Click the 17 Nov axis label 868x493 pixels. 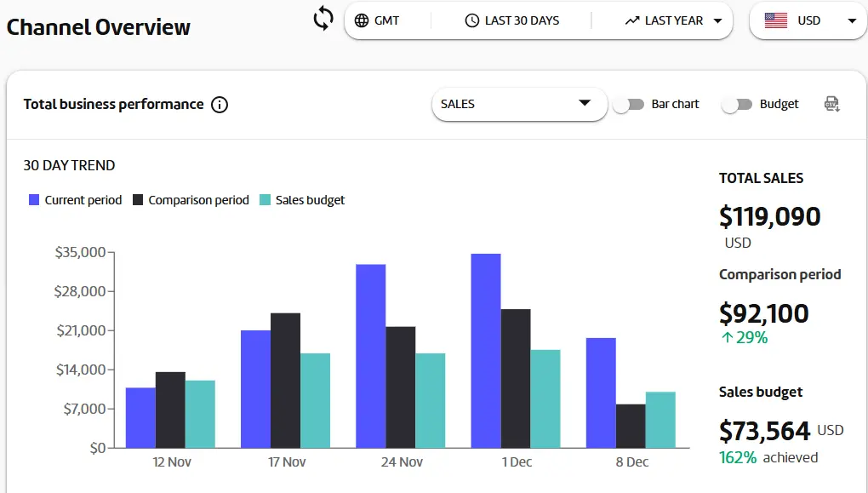click(287, 462)
